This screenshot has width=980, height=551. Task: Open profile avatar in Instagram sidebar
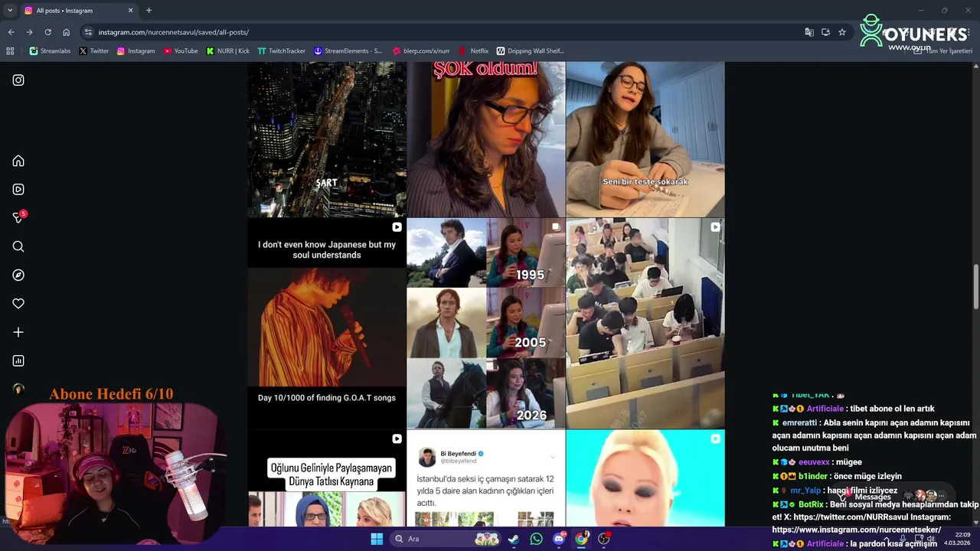click(x=18, y=389)
